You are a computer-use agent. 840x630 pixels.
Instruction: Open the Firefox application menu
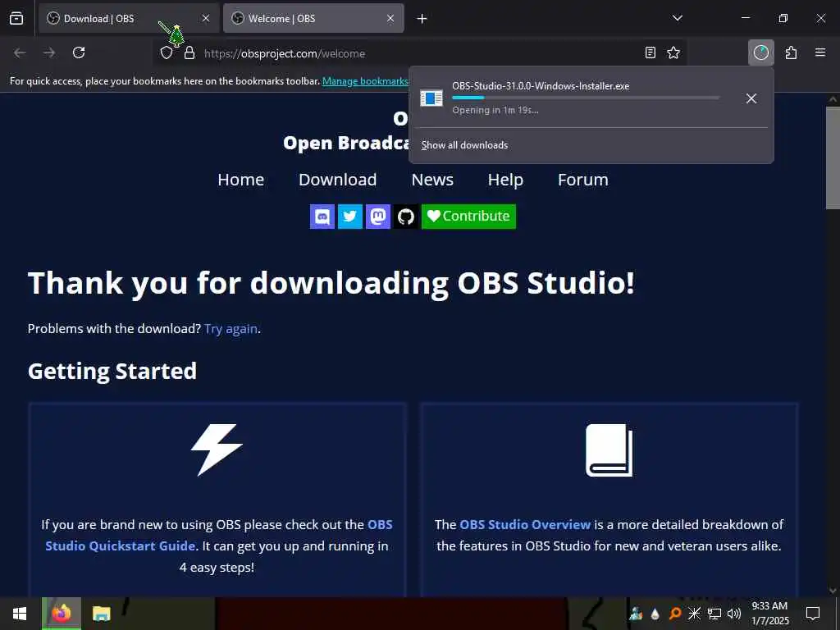pyautogui.click(x=820, y=52)
